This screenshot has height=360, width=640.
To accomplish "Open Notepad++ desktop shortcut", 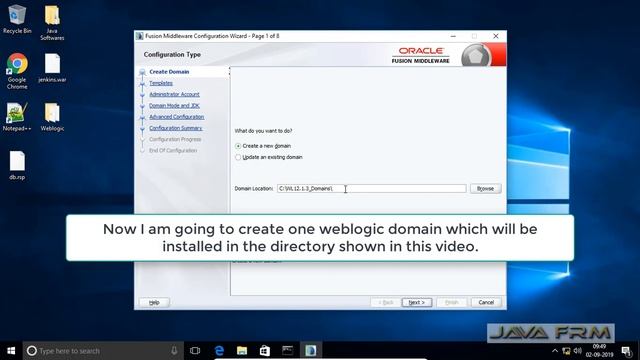I will (x=17, y=116).
